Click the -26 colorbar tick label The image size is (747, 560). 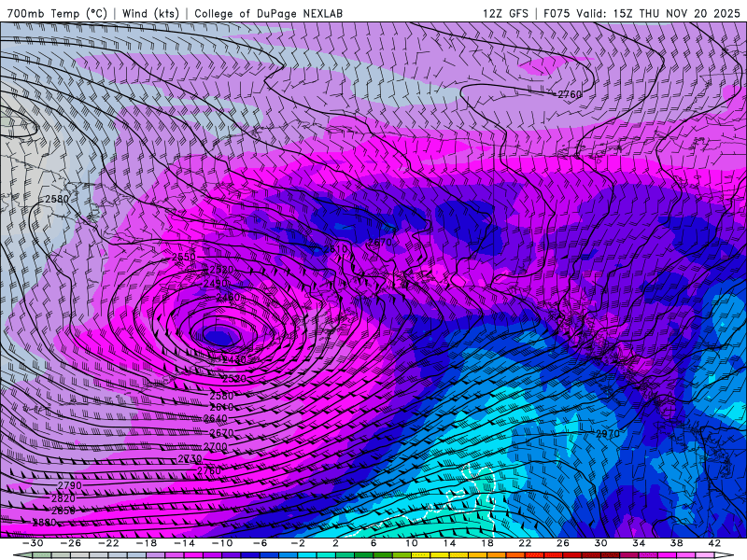[71, 543]
